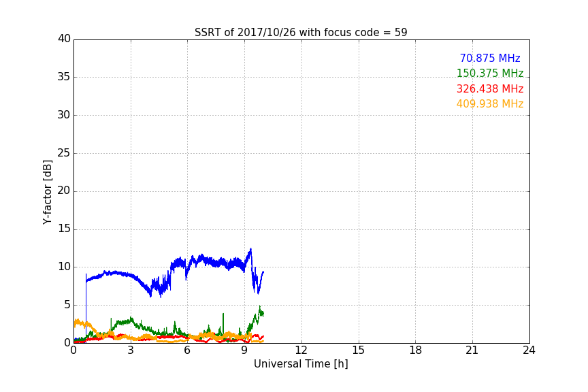Click the x-axis tick value 24

(529, 350)
